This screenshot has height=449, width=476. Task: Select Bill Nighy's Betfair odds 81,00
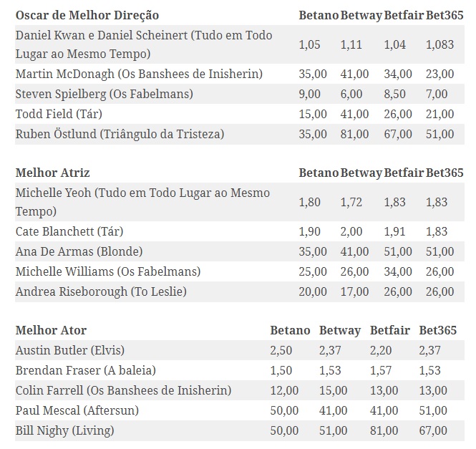tap(384, 430)
